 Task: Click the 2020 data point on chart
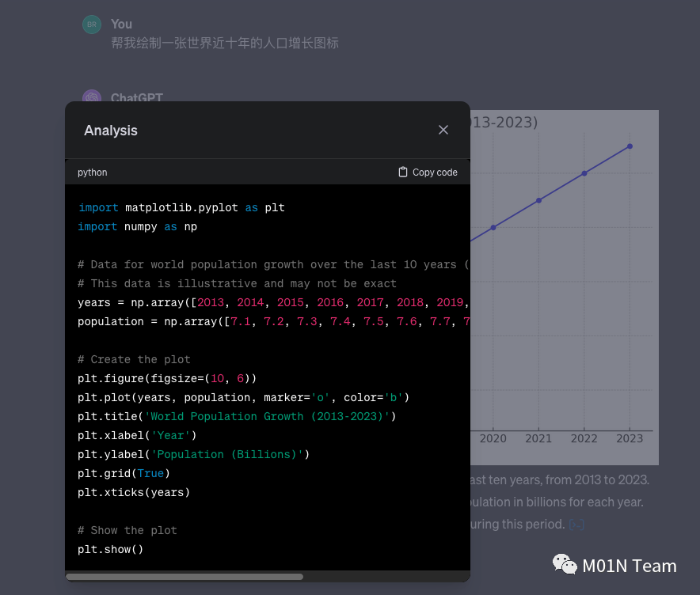[x=493, y=227]
